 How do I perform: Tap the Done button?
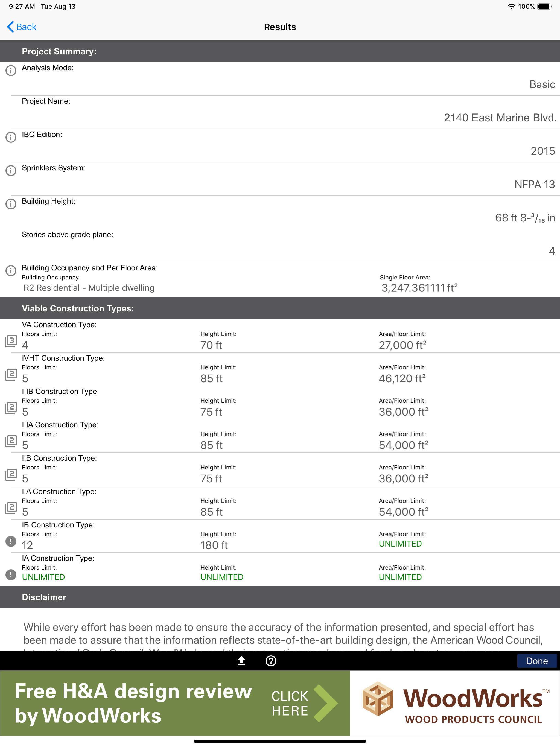pyautogui.click(x=537, y=661)
